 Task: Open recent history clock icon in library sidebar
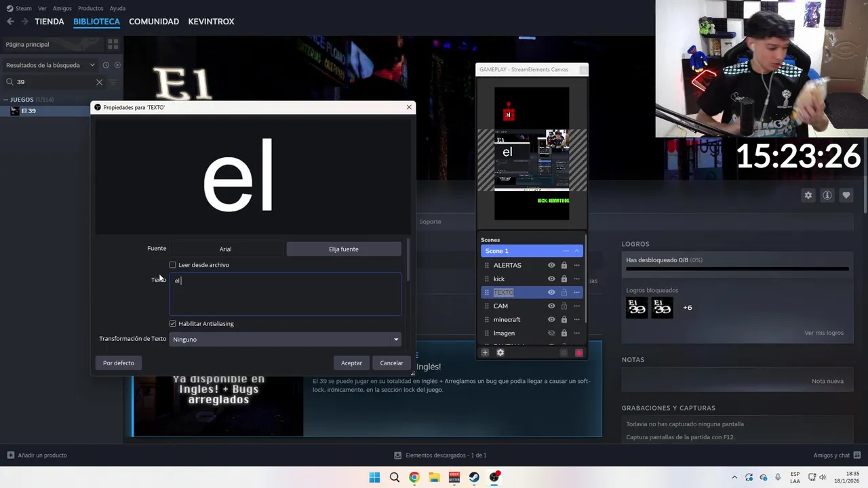tap(106, 65)
